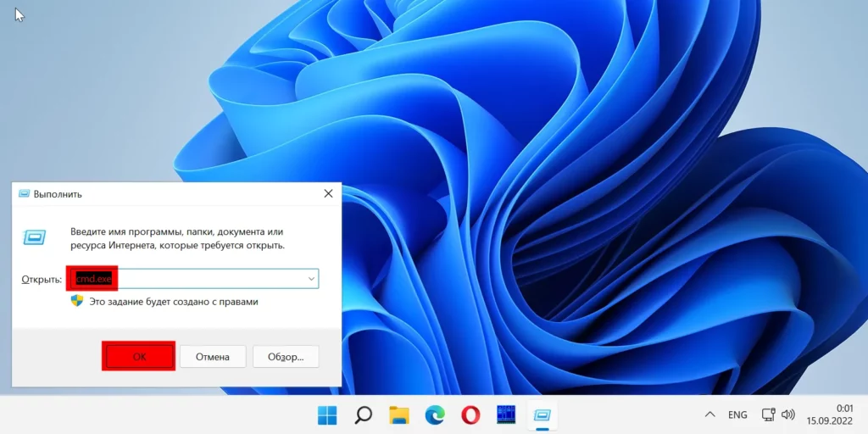Close the Выполнить dialog window
868x434 pixels.
328,194
